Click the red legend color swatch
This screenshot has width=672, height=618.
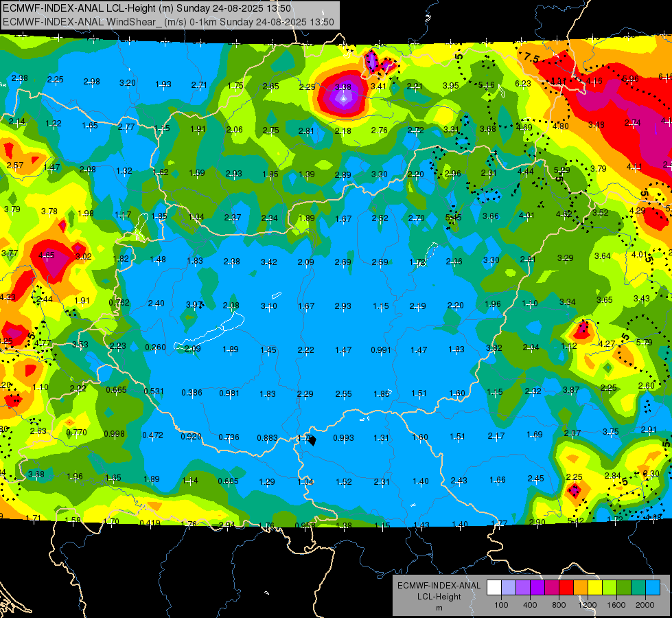coord(566,588)
